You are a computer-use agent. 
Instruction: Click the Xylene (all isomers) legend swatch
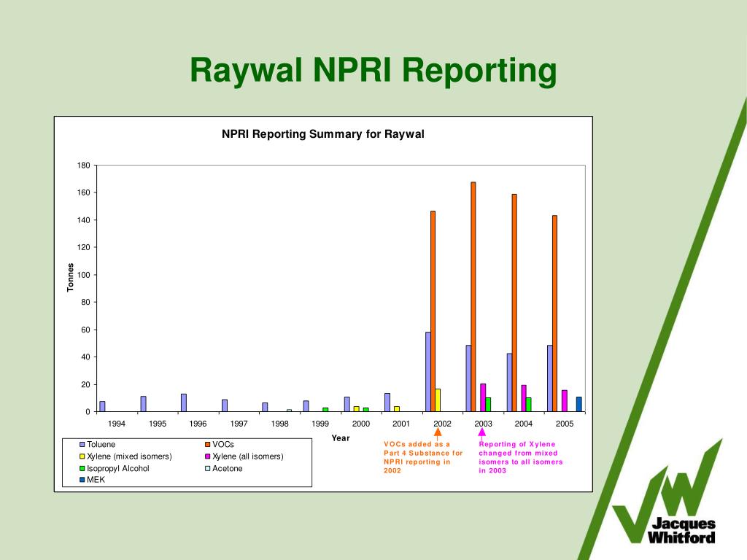point(208,456)
